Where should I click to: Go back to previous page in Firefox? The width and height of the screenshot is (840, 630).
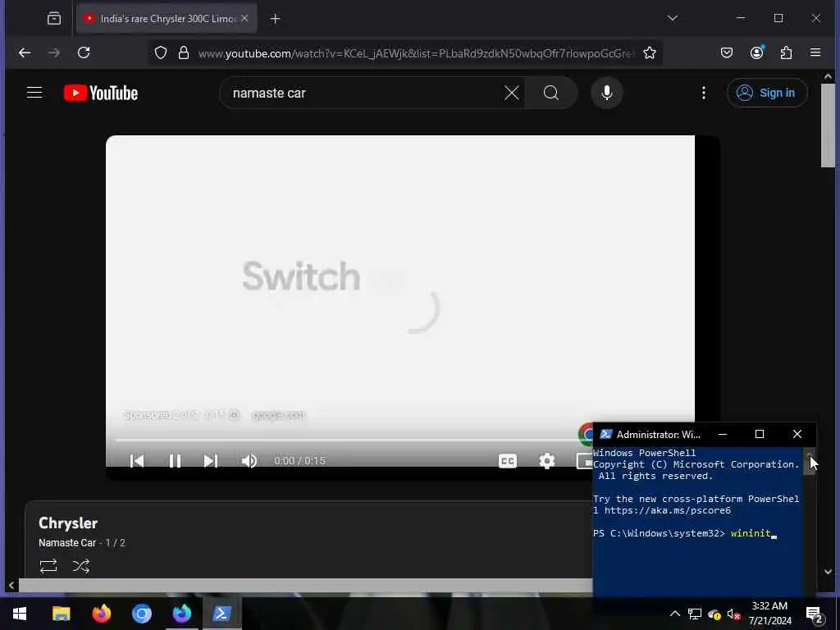[x=25, y=52]
